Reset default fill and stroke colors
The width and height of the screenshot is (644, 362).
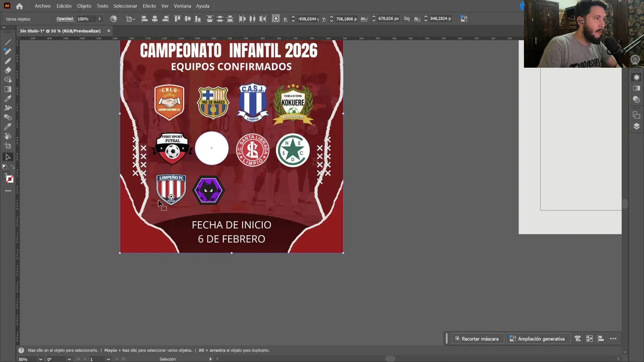click(x=5, y=166)
